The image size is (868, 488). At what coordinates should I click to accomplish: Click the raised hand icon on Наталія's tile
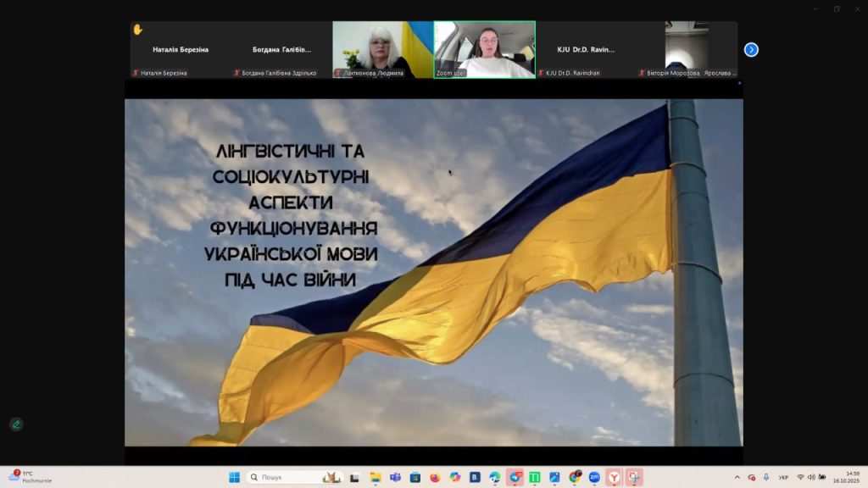click(x=138, y=30)
